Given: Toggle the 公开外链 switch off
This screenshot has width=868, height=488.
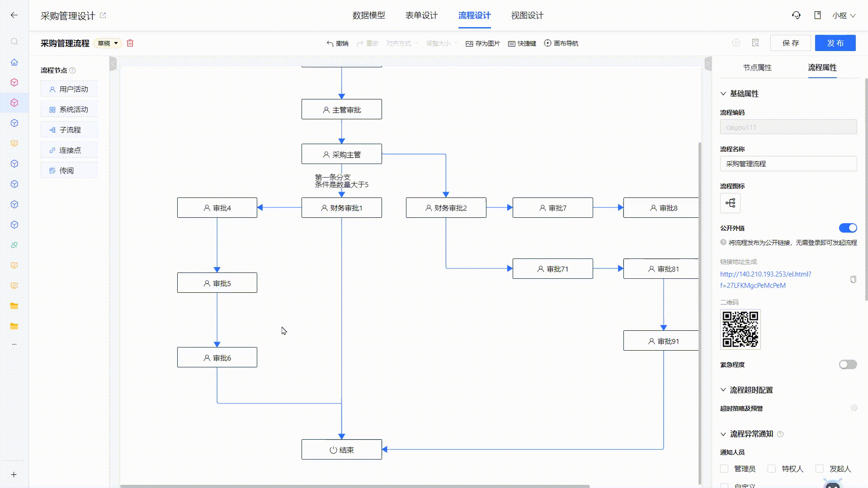Looking at the screenshot, I should 848,228.
